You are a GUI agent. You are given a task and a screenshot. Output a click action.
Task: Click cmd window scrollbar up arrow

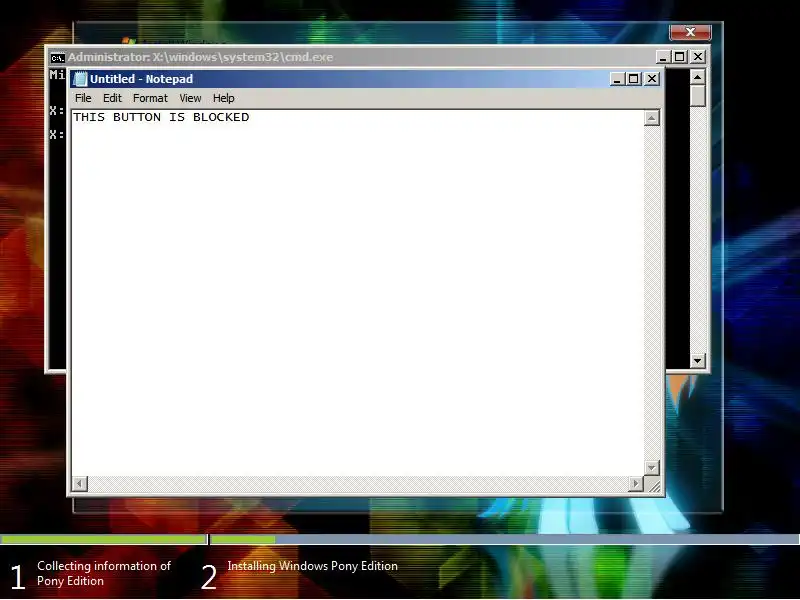pos(697,77)
